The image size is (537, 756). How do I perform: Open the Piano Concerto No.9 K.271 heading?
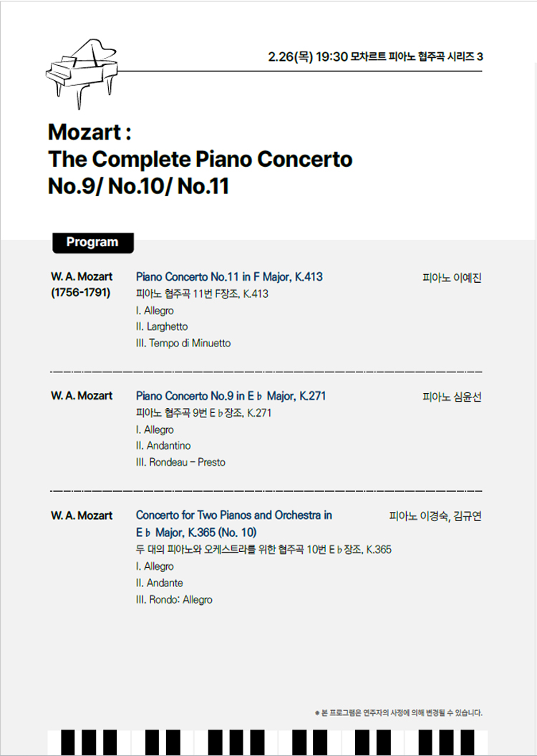coord(231,396)
